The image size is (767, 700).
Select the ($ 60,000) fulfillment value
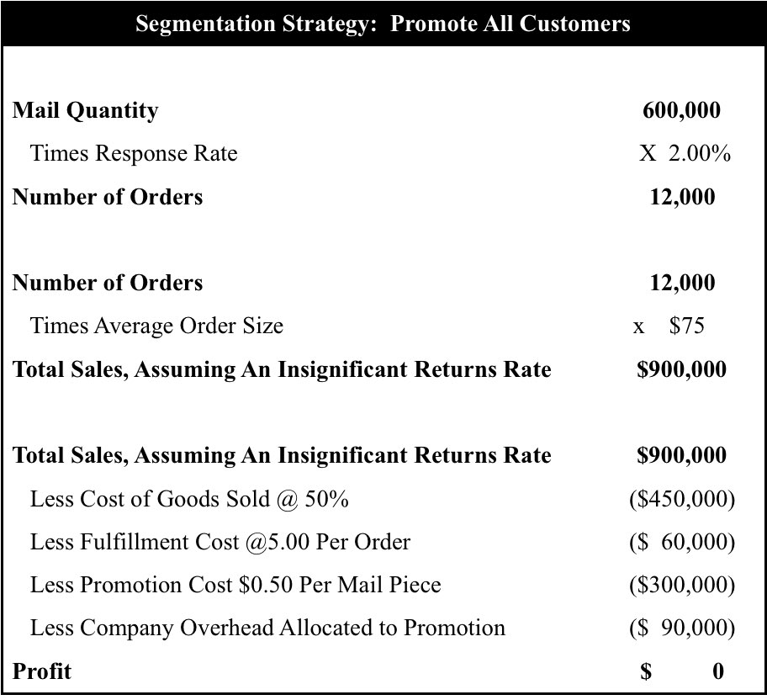point(682,542)
